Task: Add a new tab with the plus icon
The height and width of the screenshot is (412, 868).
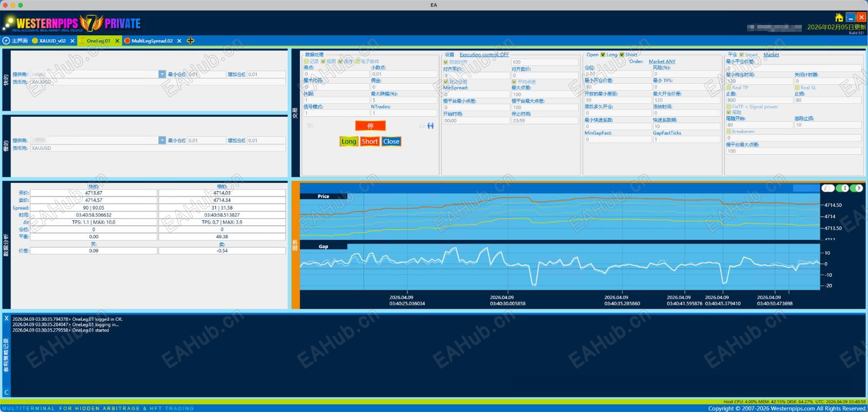Action: [x=190, y=41]
